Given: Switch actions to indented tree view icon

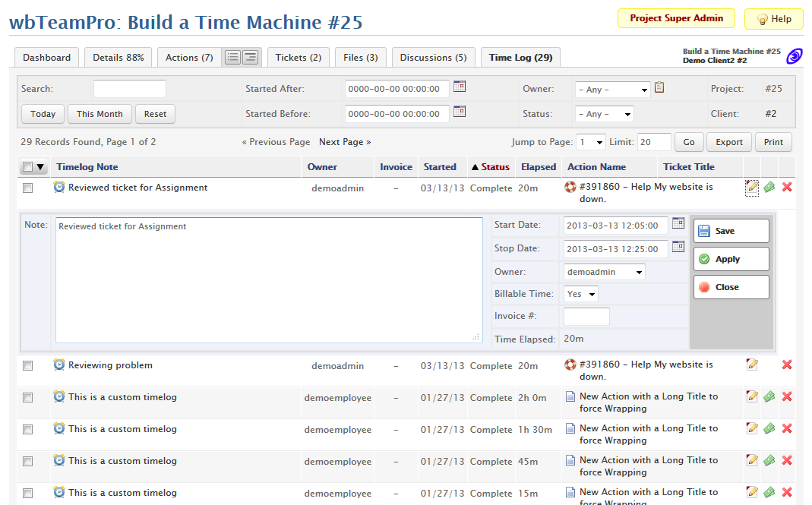Looking at the screenshot, I should tap(251, 58).
